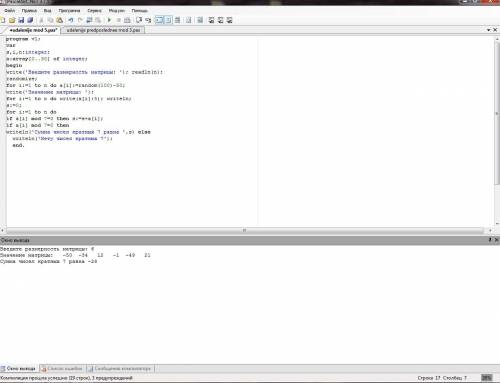Pin the output window panel
Screen dimensions: 500x383
point(490,240)
